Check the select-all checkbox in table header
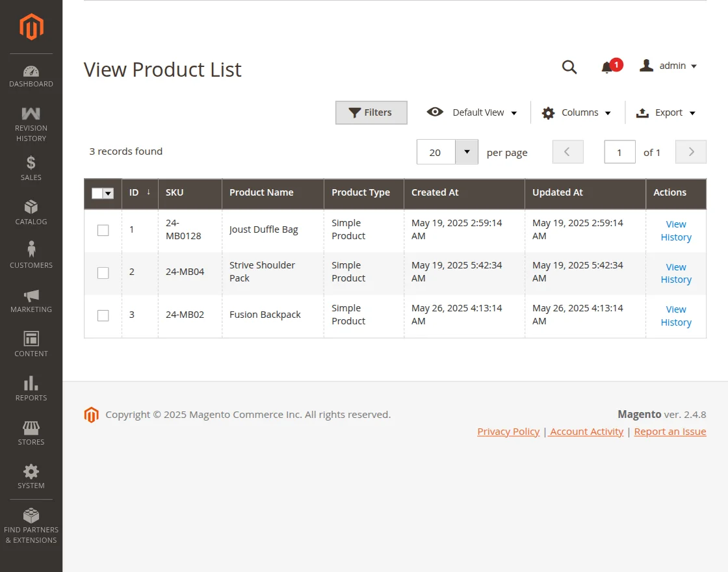This screenshot has width=728, height=572. coord(103,193)
